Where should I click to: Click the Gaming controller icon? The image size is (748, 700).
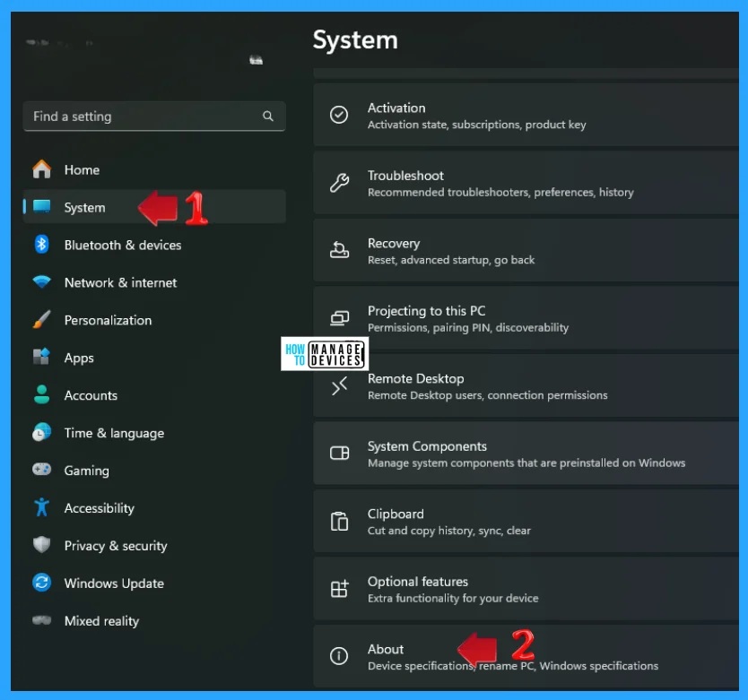coord(41,470)
